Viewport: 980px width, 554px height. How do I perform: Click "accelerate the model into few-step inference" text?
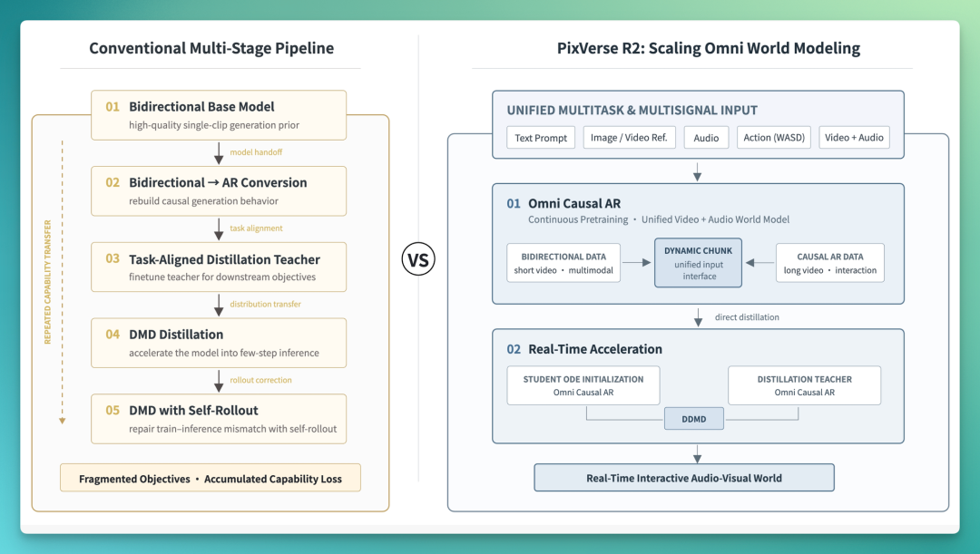(x=224, y=353)
